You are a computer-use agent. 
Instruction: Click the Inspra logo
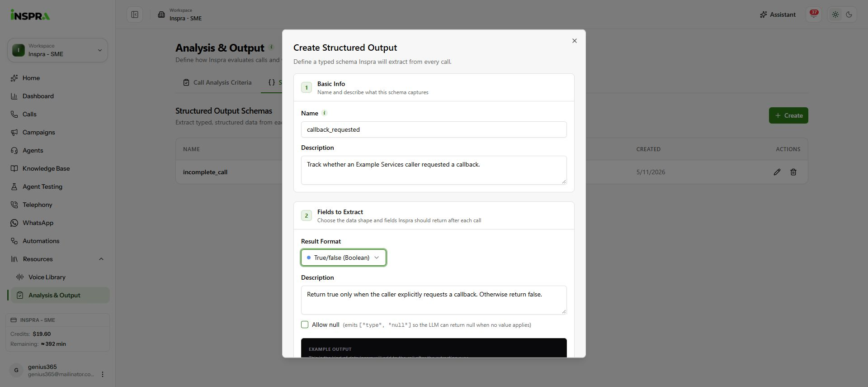click(x=30, y=15)
